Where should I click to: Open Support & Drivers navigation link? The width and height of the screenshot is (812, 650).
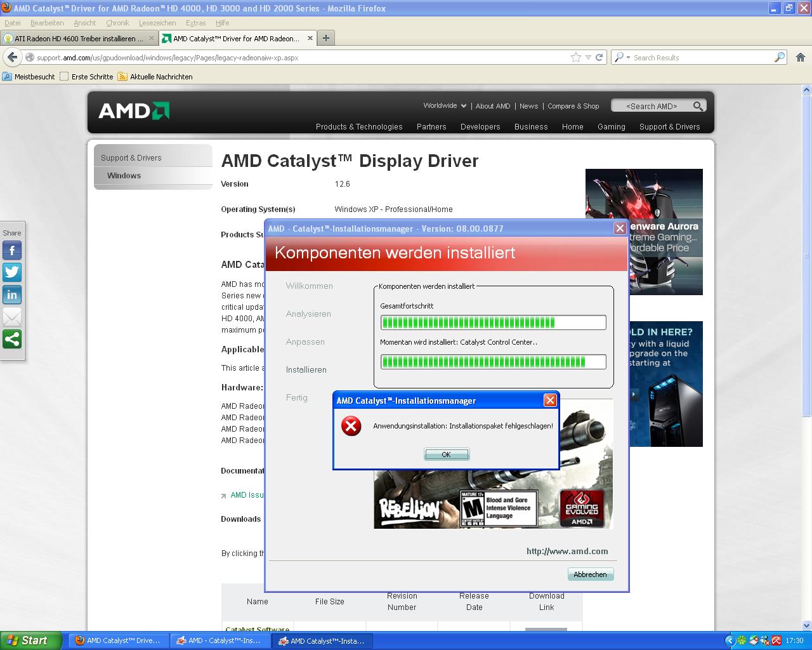coord(669,127)
